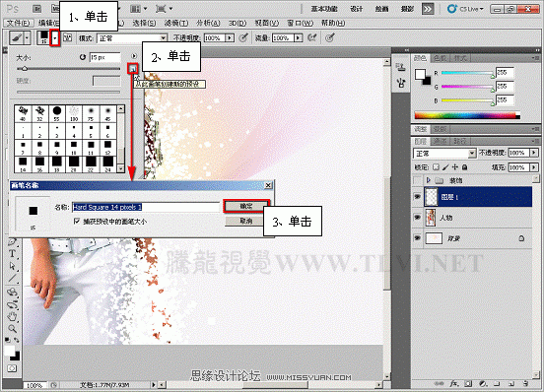The height and width of the screenshot is (392, 544).
Task: Click 确定 in brush name dialog
Action: (246, 206)
